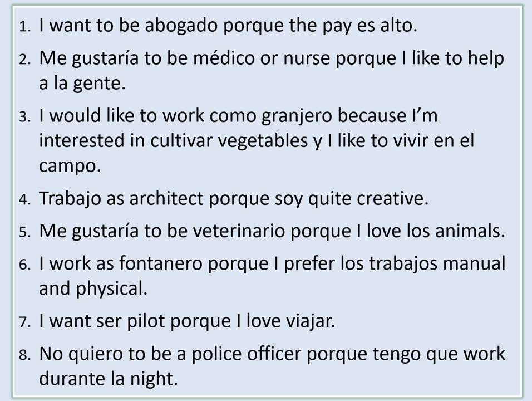Image resolution: width=532 pixels, height=401 pixels.
Task: Click the list number 1
Action: point(25,27)
